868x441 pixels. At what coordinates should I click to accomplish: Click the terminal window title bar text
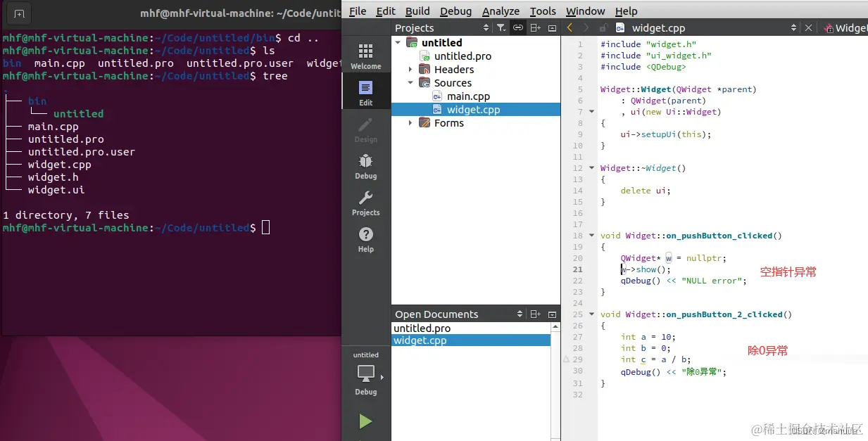click(240, 13)
